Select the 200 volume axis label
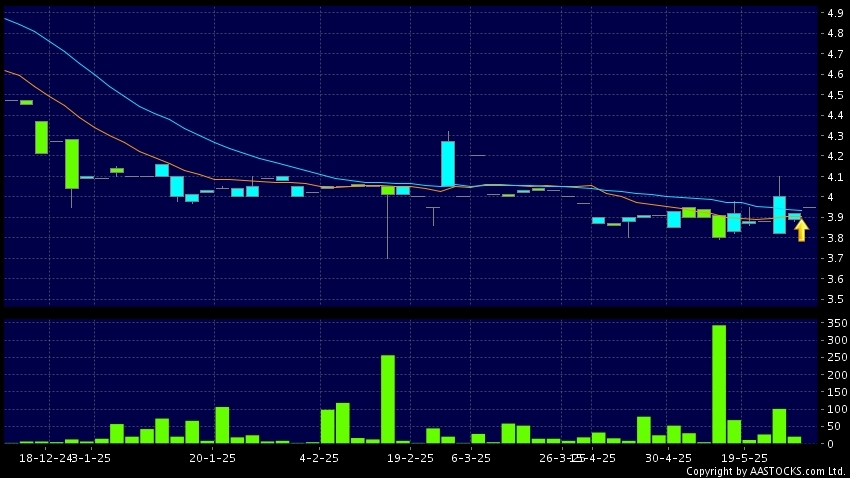The height and width of the screenshot is (478, 850). (x=837, y=375)
